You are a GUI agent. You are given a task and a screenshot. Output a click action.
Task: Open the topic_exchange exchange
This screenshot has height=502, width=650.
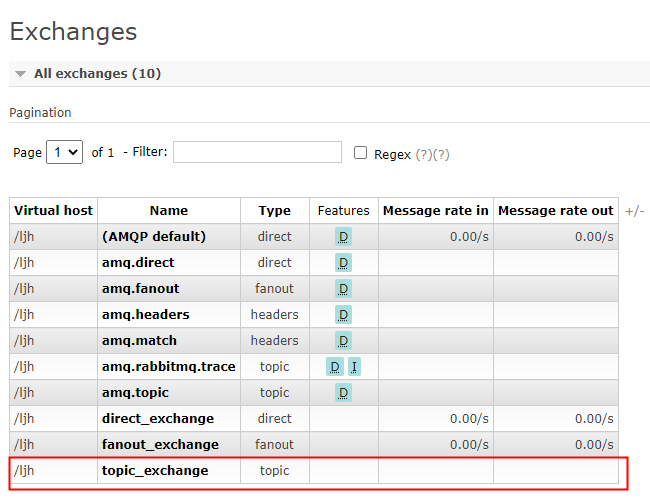click(x=155, y=471)
